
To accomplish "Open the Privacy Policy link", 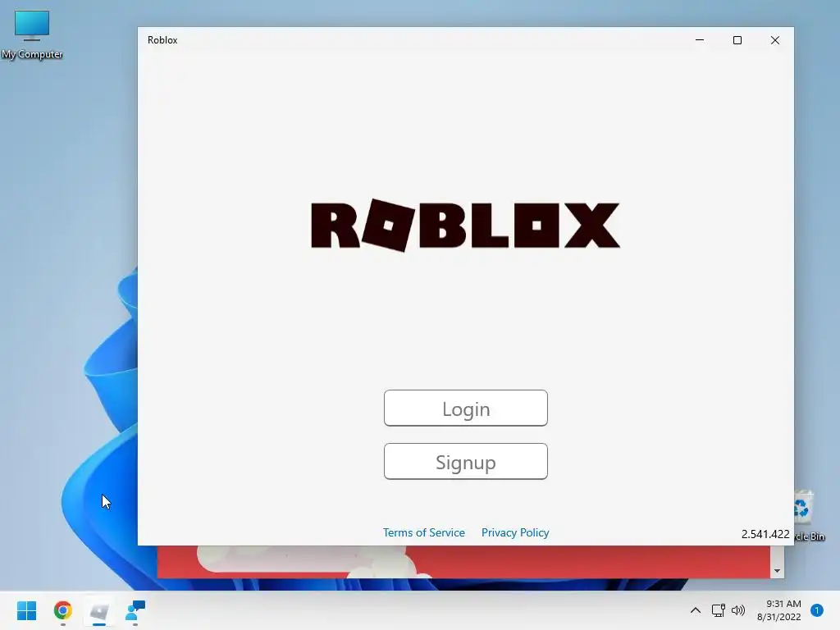I will pyautogui.click(x=515, y=532).
